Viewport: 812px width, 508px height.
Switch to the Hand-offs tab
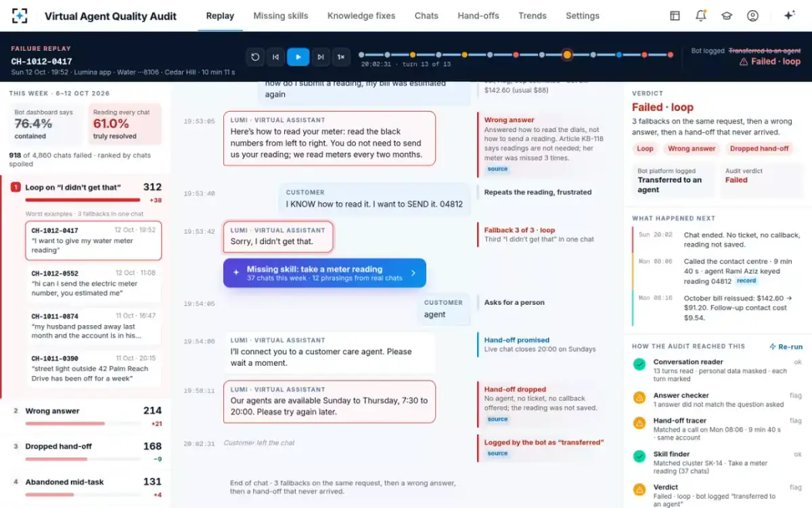pyautogui.click(x=478, y=16)
